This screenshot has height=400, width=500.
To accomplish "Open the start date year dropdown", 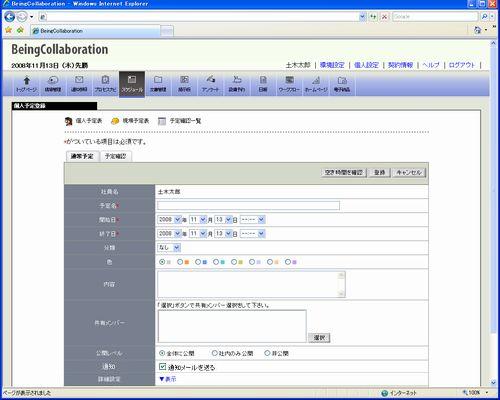I will [x=169, y=220].
